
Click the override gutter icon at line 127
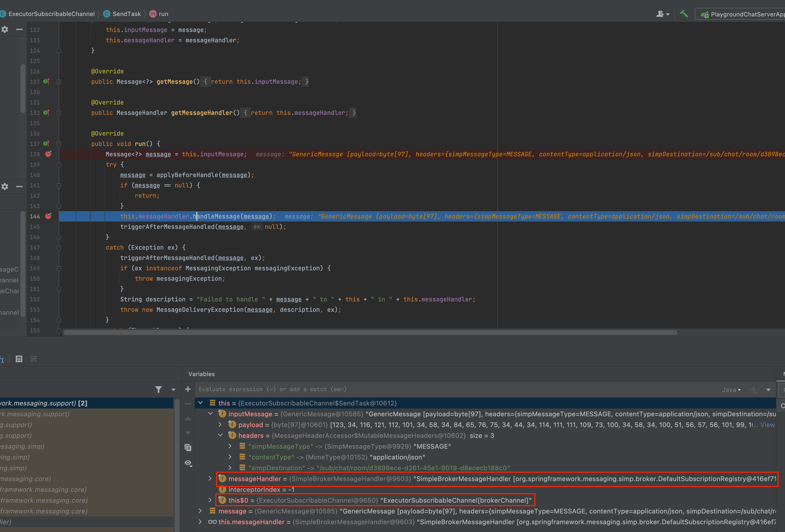[x=46, y=82]
